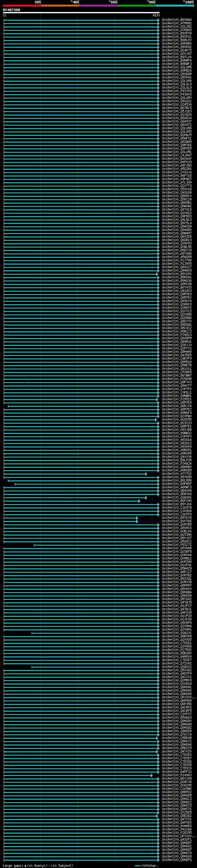The height and width of the screenshot is (868, 197).
Task: Select hit label UniRef100_Q39093
Action: click(176, 243)
